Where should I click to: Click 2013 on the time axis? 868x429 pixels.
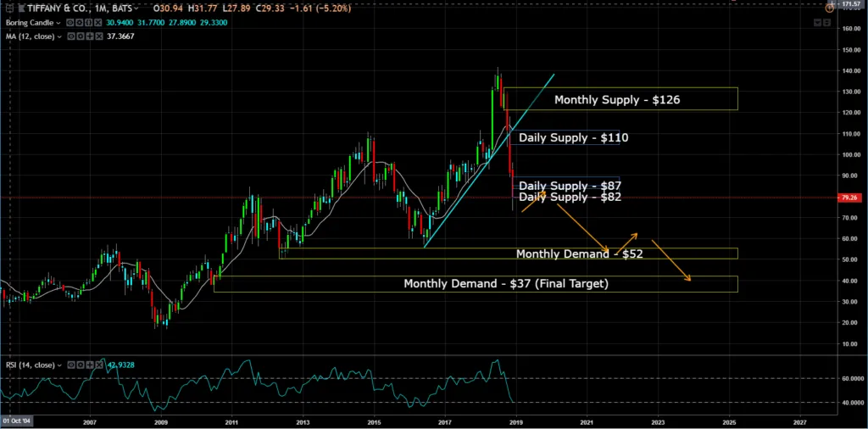point(303,421)
